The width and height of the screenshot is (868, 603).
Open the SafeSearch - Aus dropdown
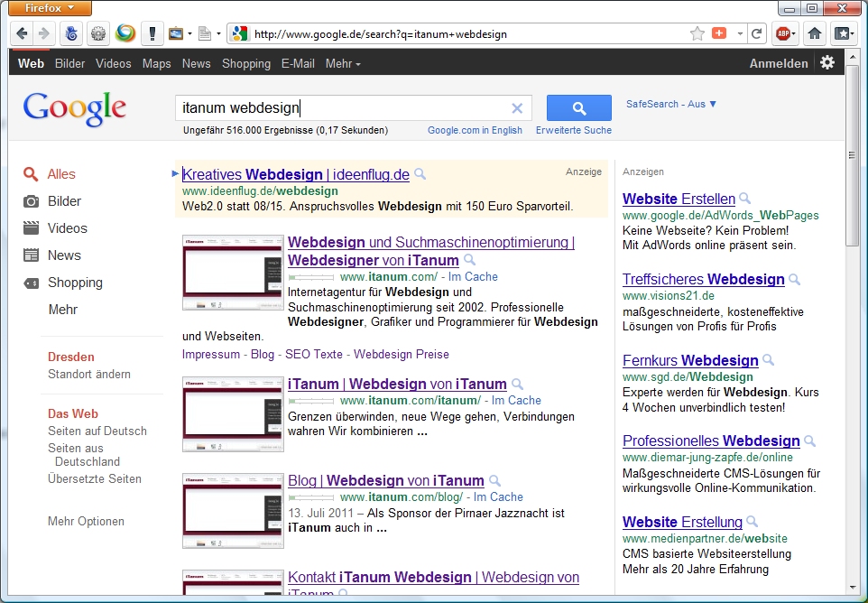(671, 104)
